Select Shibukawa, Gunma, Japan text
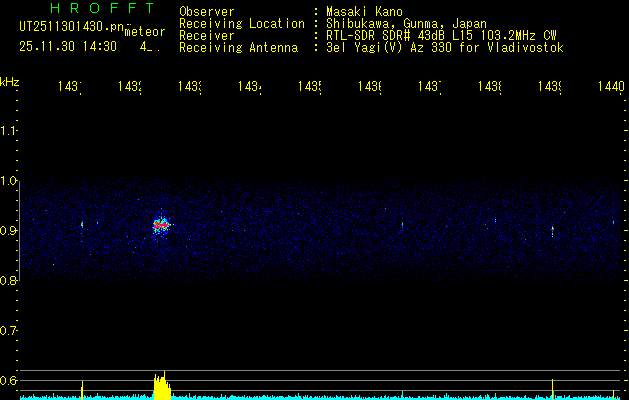This screenshot has height=400, width=629. click(x=406, y=24)
